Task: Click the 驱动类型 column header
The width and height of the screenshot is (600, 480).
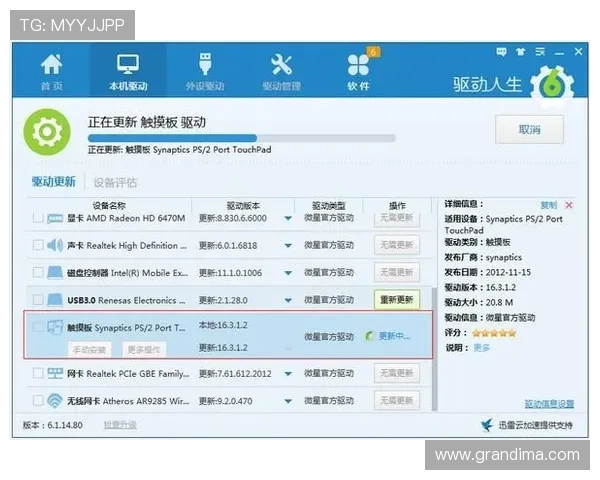Action: click(329, 206)
